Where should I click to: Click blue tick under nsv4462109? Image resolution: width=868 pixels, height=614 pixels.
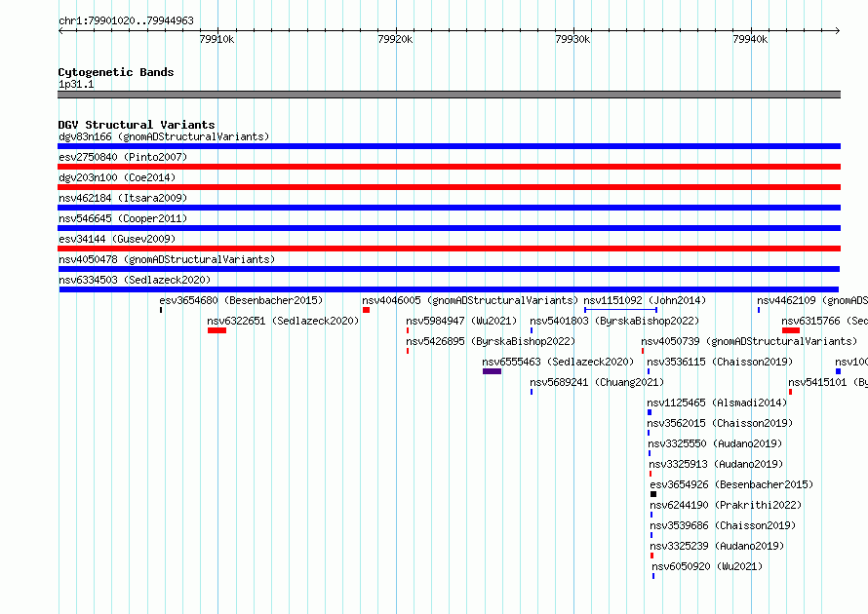pyautogui.click(x=759, y=310)
